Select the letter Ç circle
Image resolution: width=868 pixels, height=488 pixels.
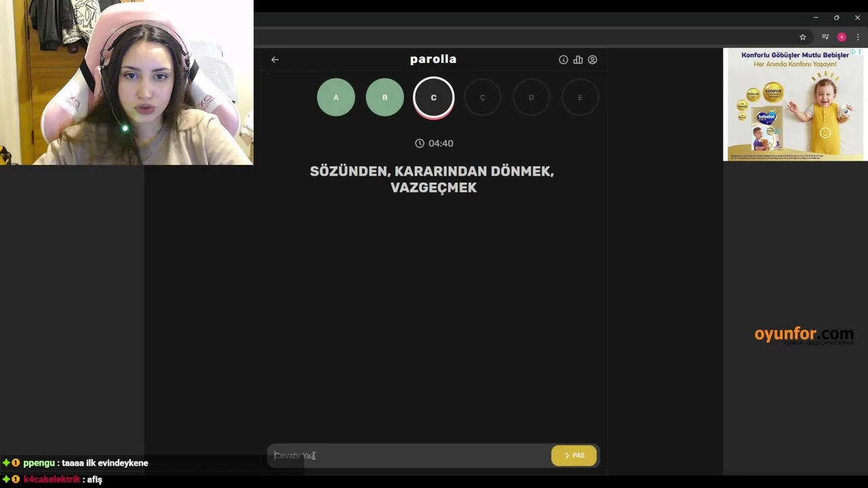pos(482,98)
